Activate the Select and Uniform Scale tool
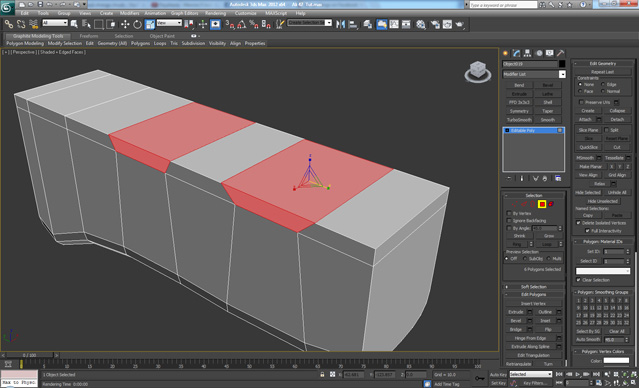The width and height of the screenshot is (639, 388). click(x=150, y=24)
